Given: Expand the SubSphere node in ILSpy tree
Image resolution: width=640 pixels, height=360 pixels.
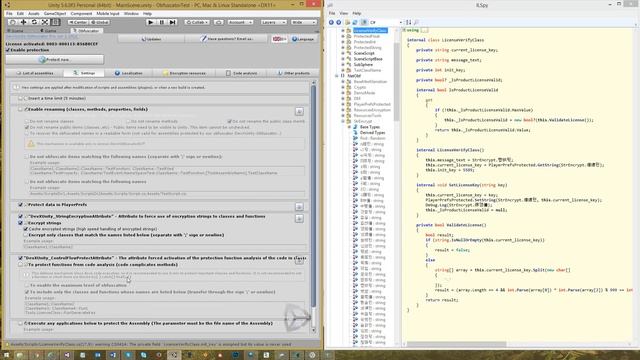Looking at the screenshot, I should coord(343,64).
